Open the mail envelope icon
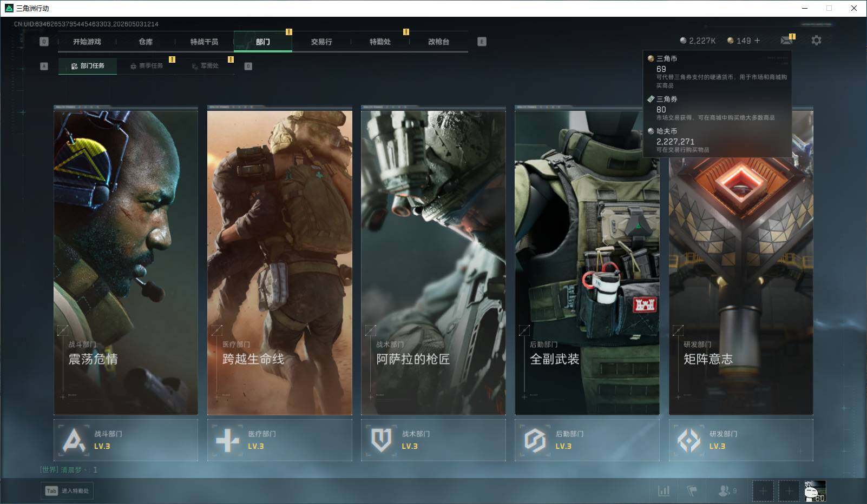Image resolution: width=867 pixels, height=504 pixels. (x=786, y=41)
